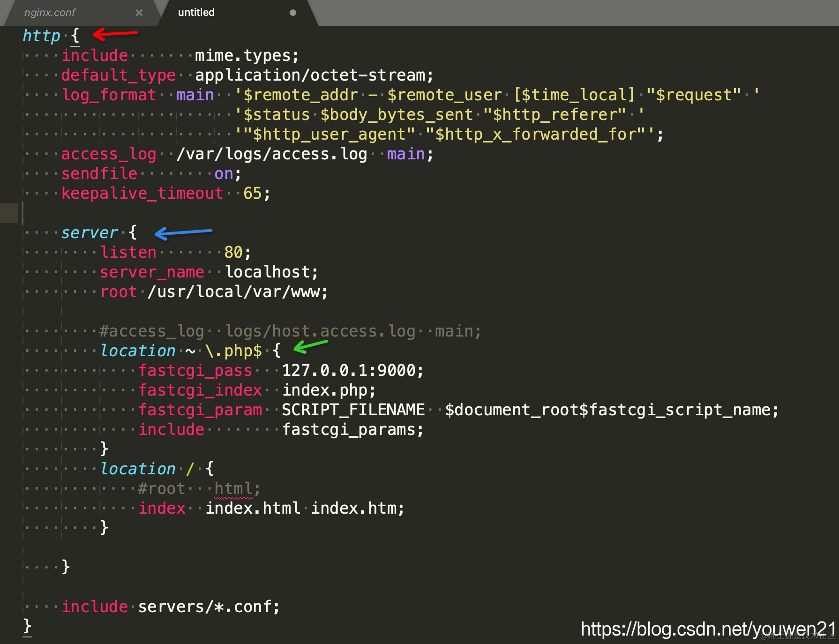The image size is (839, 644).
Task: Click the empty highlighted line's gutter
Action: [9, 213]
